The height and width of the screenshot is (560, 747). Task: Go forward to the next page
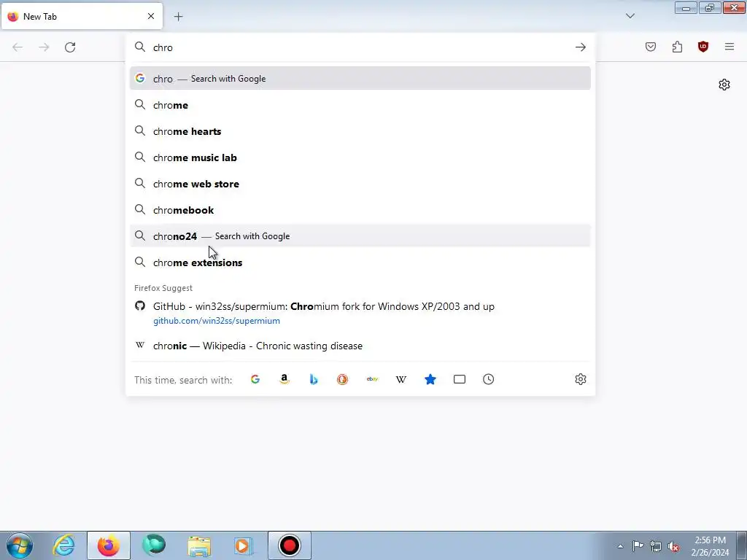coord(44,47)
